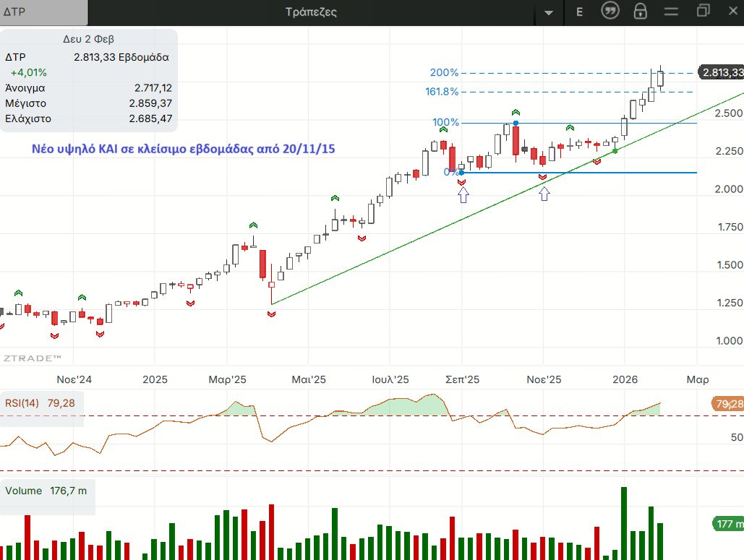The image size is (744, 560).
Task: Select the Τράπεζες title label
Action: click(x=311, y=12)
